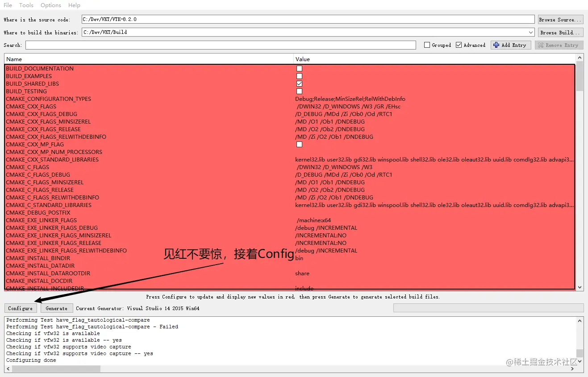
Task: Open the Tools menu
Action: click(x=26, y=5)
